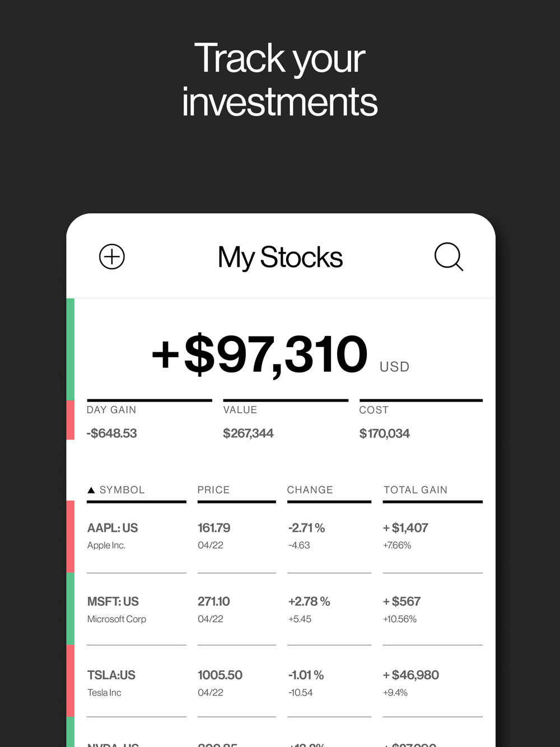560x747 pixels.
Task: Tap the add stock plus icon
Action: (112, 257)
